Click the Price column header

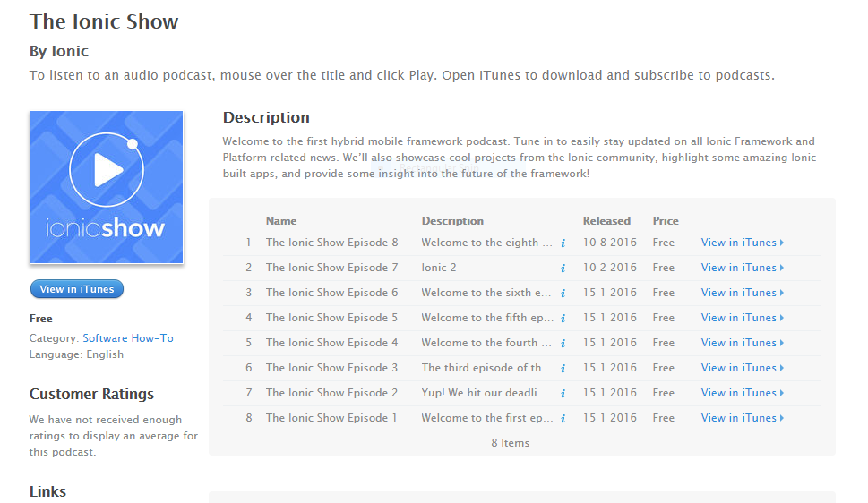pyautogui.click(x=666, y=221)
